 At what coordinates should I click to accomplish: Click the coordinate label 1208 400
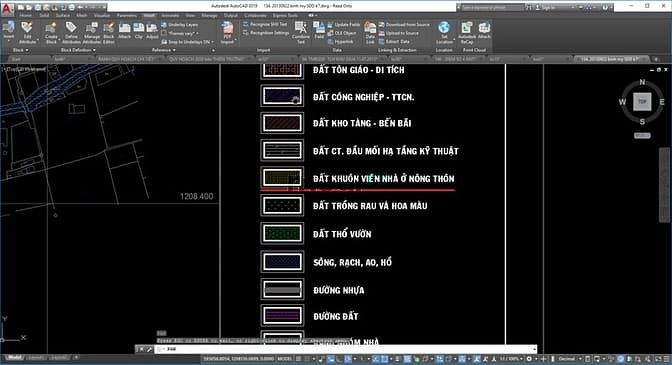click(196, 196)
